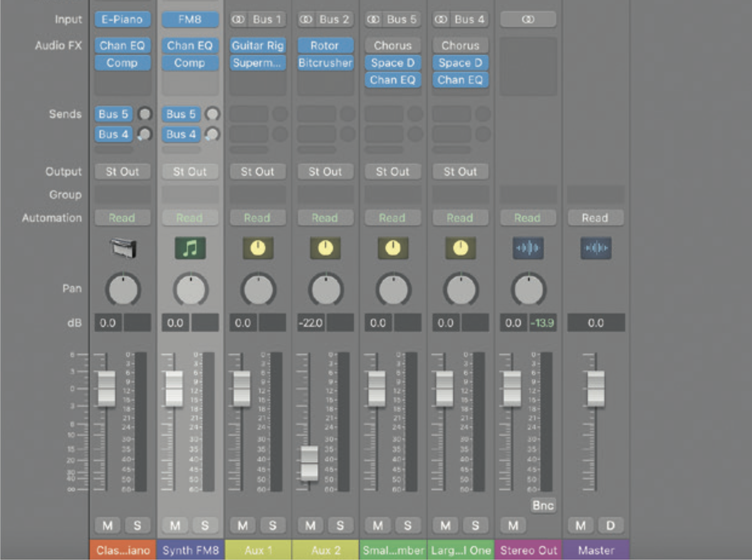Select the clock icon on Aux 1 channel
The height and width of the screenshot is (560, 752).
click(258, 248)
